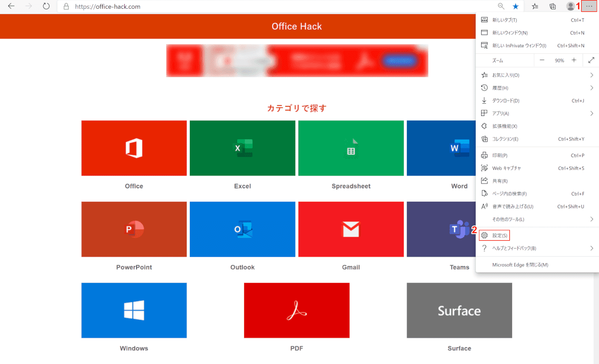The image size is (599, 364).
Task: Open the gray Surface category tile
Action: tap(459, 310)
